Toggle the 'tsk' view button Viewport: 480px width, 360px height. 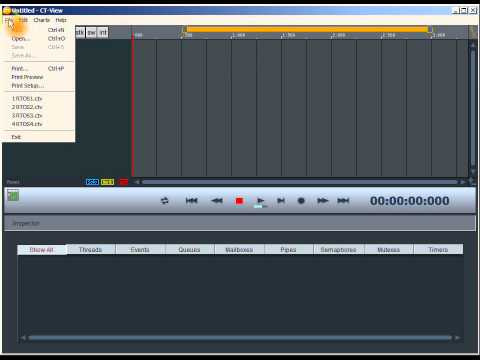pos(80,32)
